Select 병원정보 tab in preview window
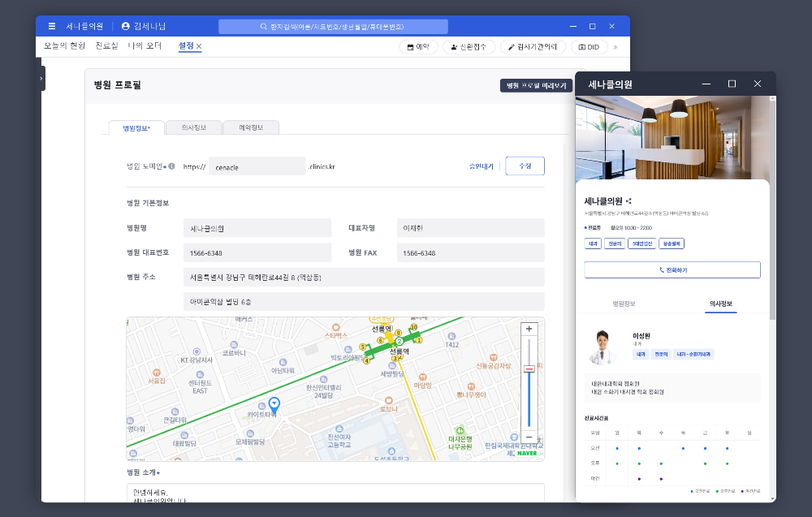 (x=624, y=304)
